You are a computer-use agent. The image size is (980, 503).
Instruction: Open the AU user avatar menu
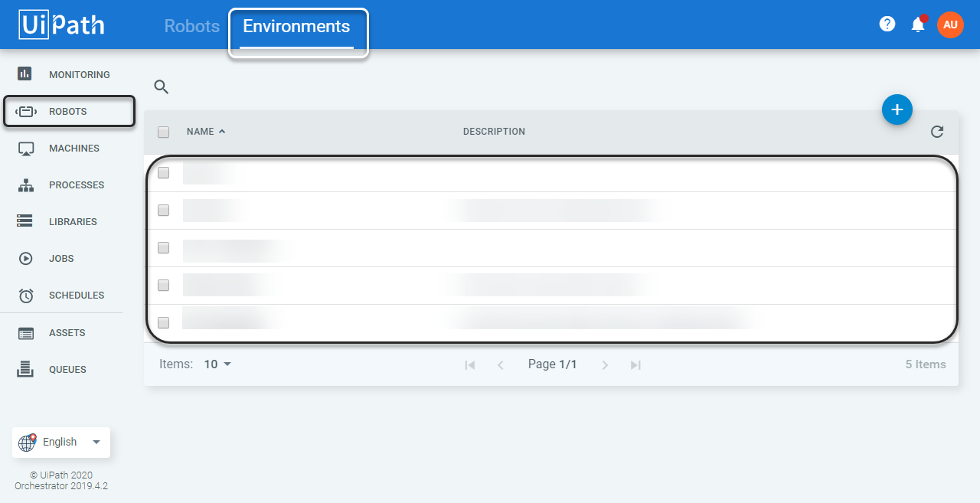pos(950,24)
